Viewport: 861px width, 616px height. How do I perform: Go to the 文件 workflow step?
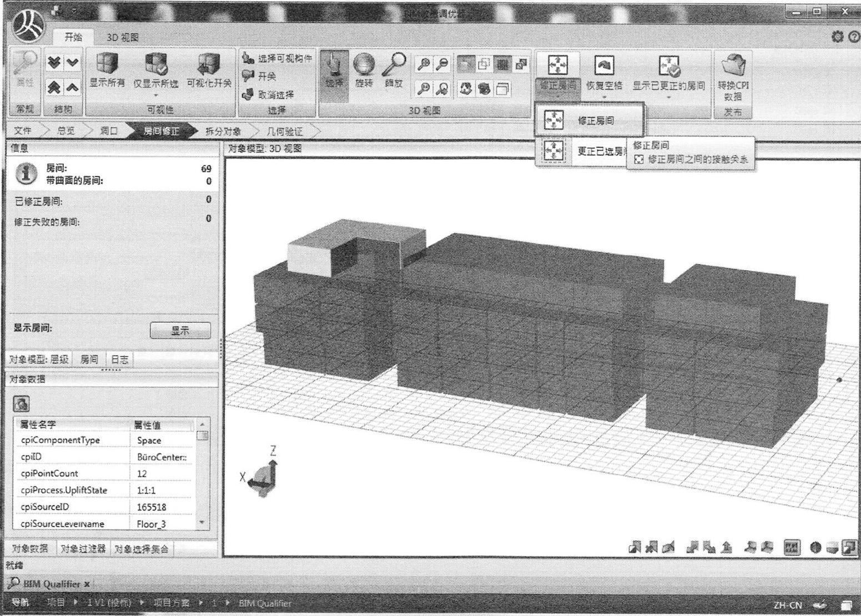pos(22,131)
